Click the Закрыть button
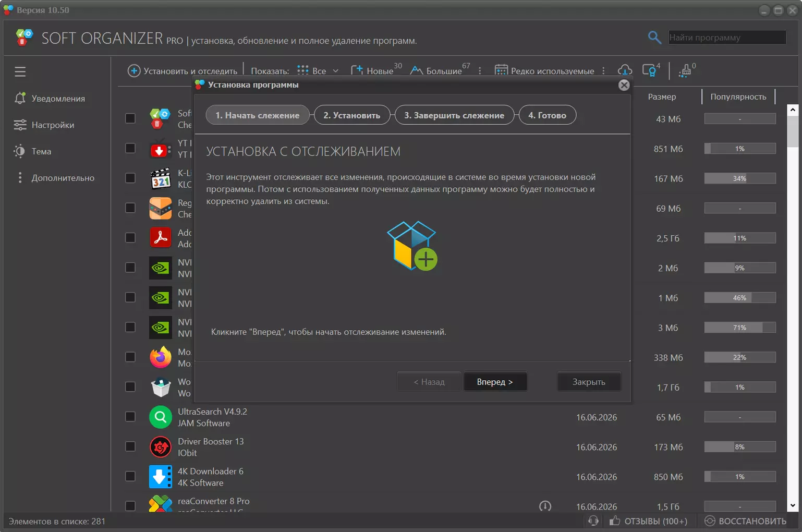 click(589, 382)
